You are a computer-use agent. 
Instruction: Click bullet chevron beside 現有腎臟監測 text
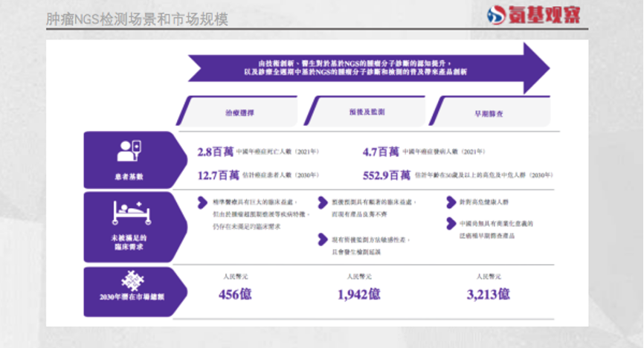322,240
